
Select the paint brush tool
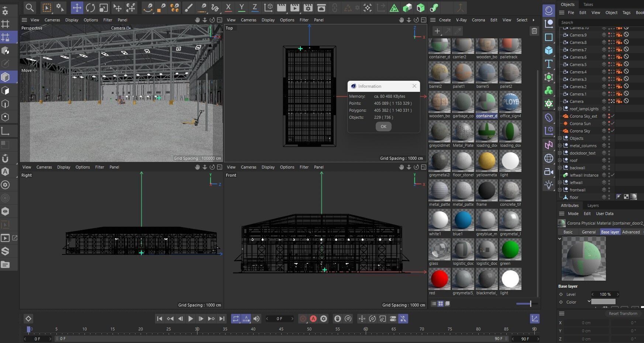[x=188, y=7]
